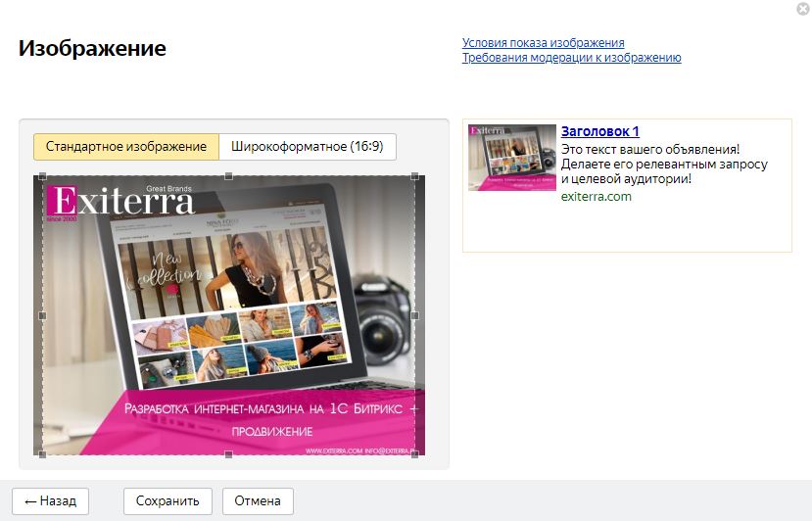
Task: Click the bottom-left crop handle
Action: click(41, 453)
